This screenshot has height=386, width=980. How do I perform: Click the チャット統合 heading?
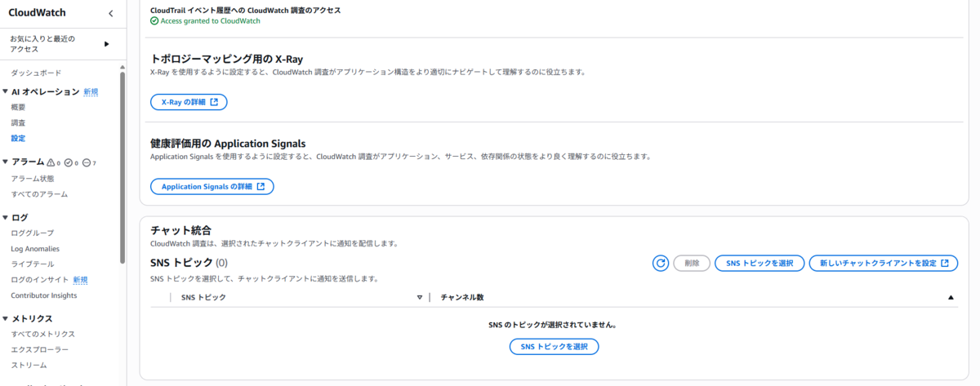tap(181, 231)
